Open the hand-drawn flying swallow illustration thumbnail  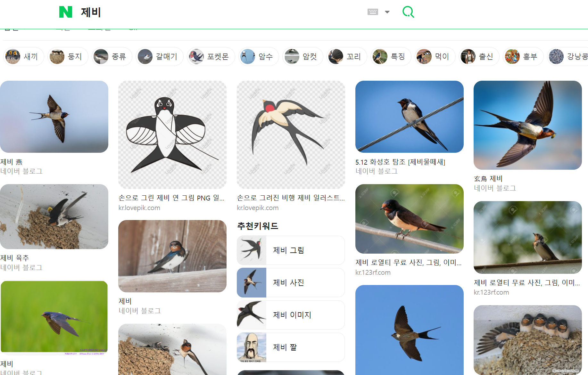(x=291, y=135)
